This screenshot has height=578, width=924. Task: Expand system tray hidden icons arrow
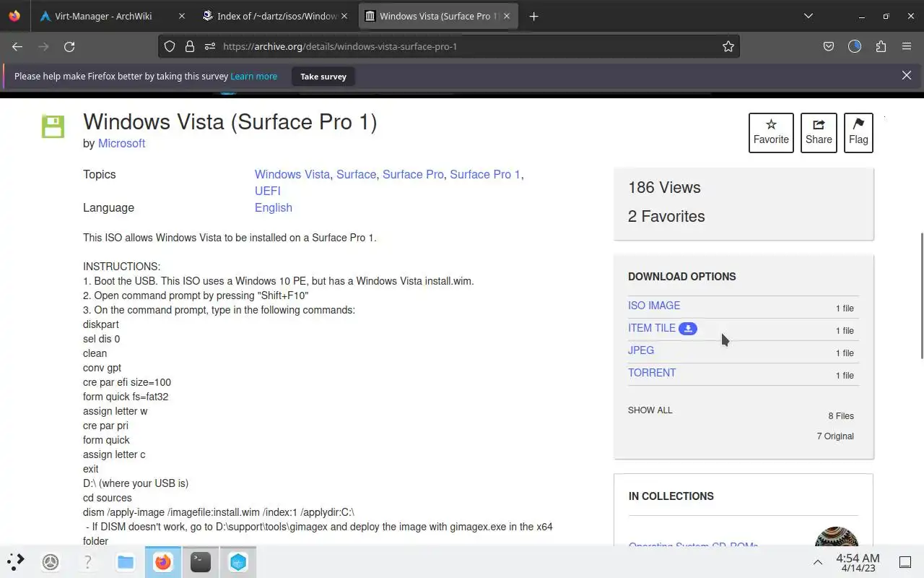pyautogui.click(x=818, y=562)
